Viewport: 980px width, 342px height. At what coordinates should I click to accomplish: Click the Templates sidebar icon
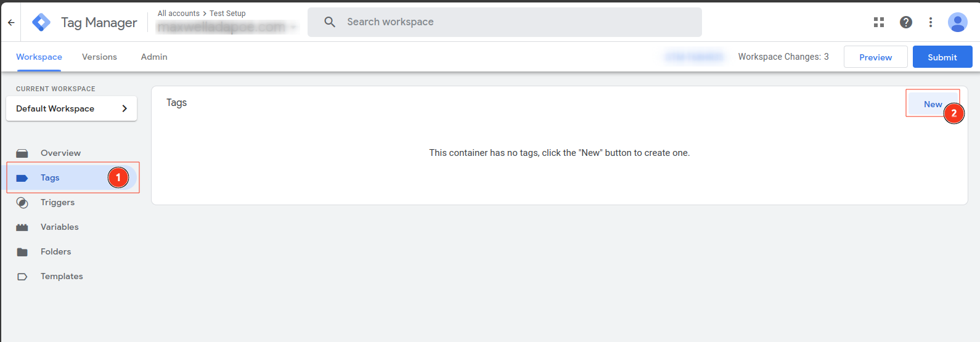22,277
